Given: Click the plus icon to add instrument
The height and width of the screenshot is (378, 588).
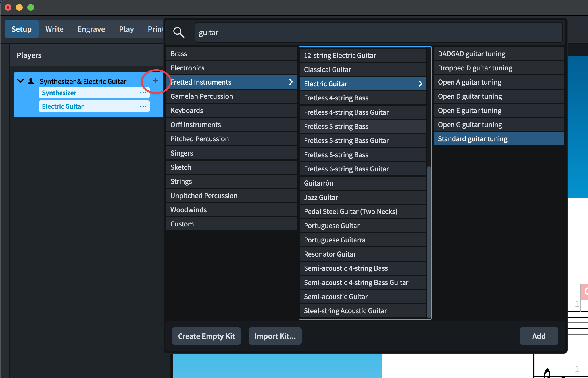Looking at the screenshot, I should pyautogui.click(x=155, y=81).
